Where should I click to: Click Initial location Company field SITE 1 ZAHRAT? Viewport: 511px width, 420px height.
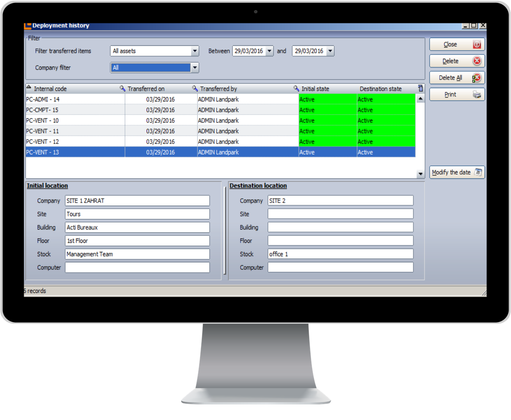coord(137,201)
